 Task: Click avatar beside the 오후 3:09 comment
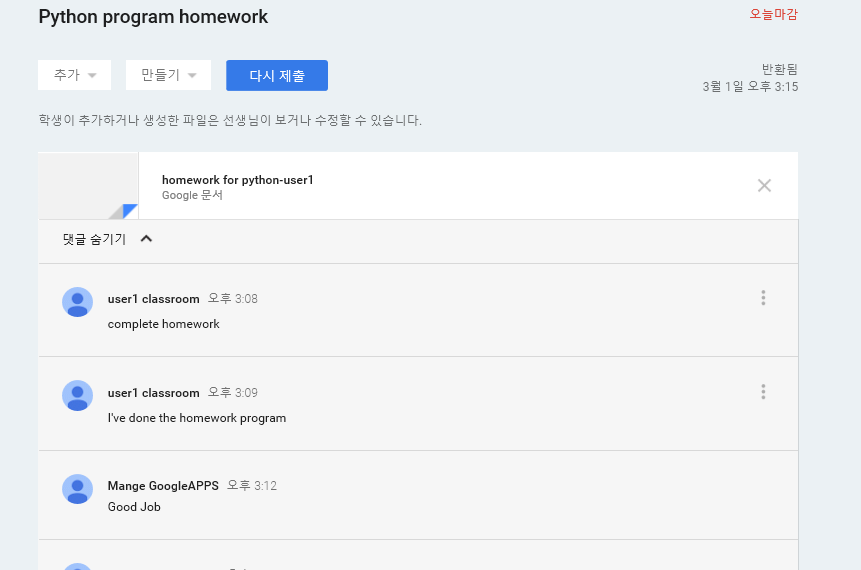click(77, 395)
